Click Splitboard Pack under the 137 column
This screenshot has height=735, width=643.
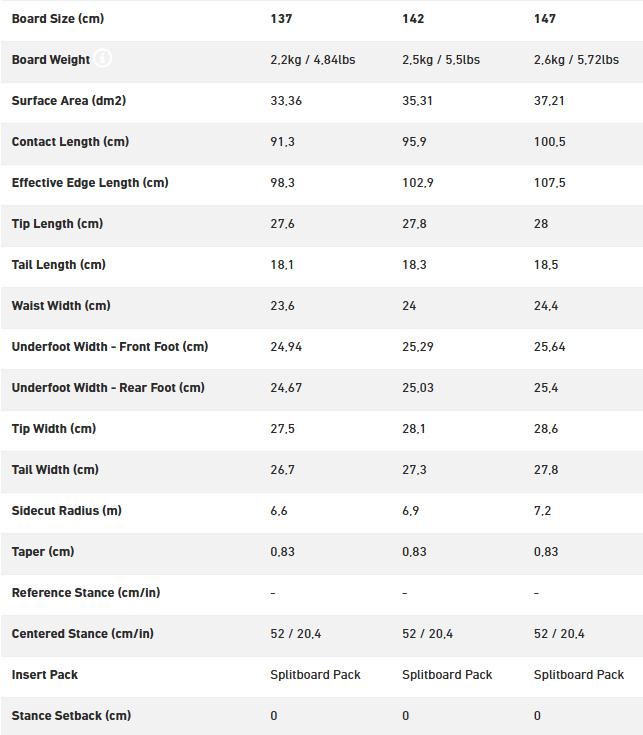315,675
